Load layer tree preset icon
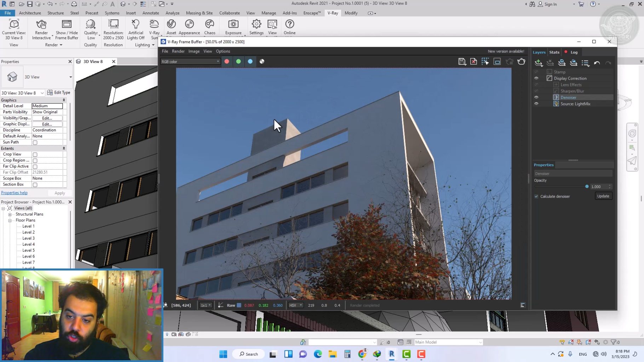 (574, 63)
